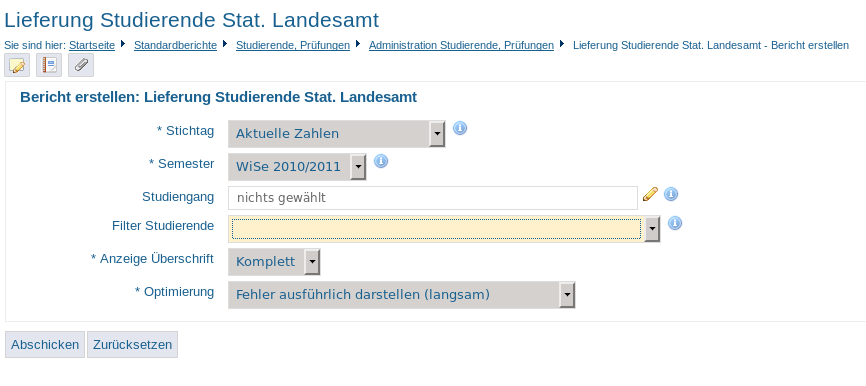The height and width of the screenshot is (386, 866).
Task: Open the Standardberichte breadcrumb link
Action: point(176,45)
